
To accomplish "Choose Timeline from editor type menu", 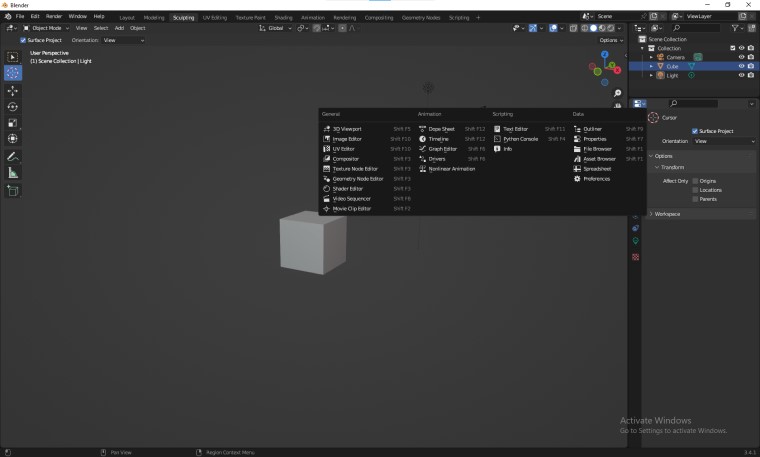I will (x=451, y=139).
